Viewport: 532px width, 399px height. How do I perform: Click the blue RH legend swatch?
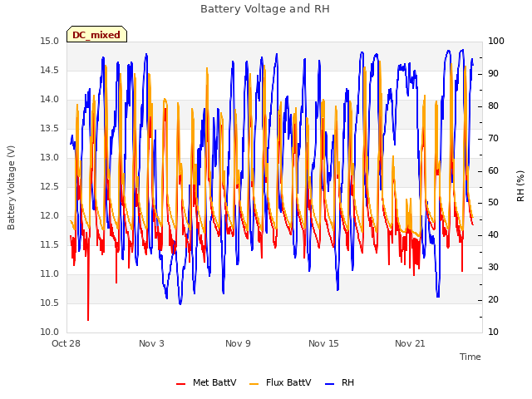(329, 384)
